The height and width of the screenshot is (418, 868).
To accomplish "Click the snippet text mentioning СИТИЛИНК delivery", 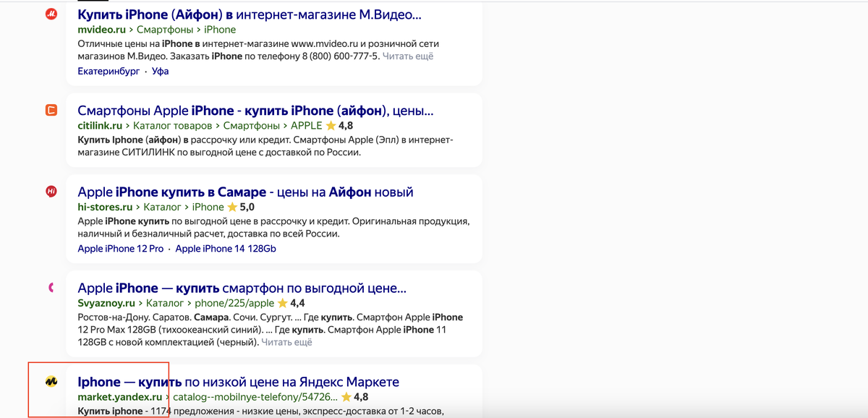I will (x=218, y=153).
